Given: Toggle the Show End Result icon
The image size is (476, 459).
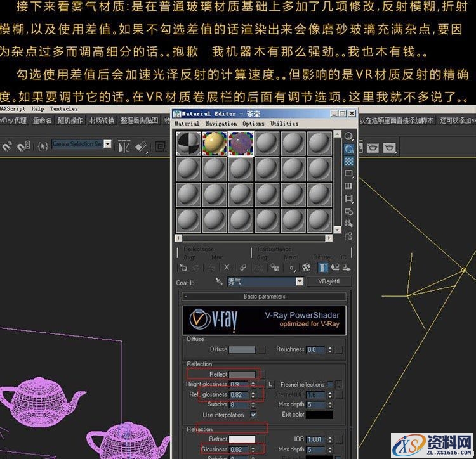Looking at the screenshot, I should pos(322,268).
